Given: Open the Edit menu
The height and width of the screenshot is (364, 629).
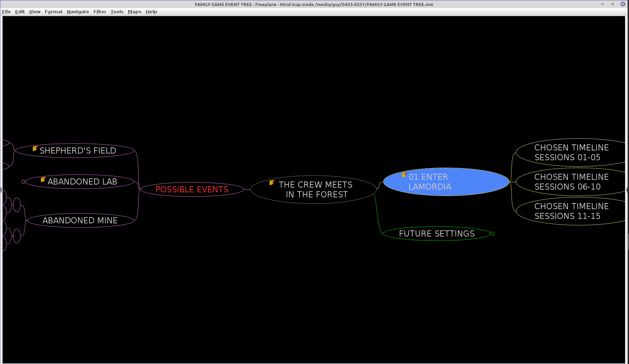Looking at the screenshot, I should click(x=20, y=11).
